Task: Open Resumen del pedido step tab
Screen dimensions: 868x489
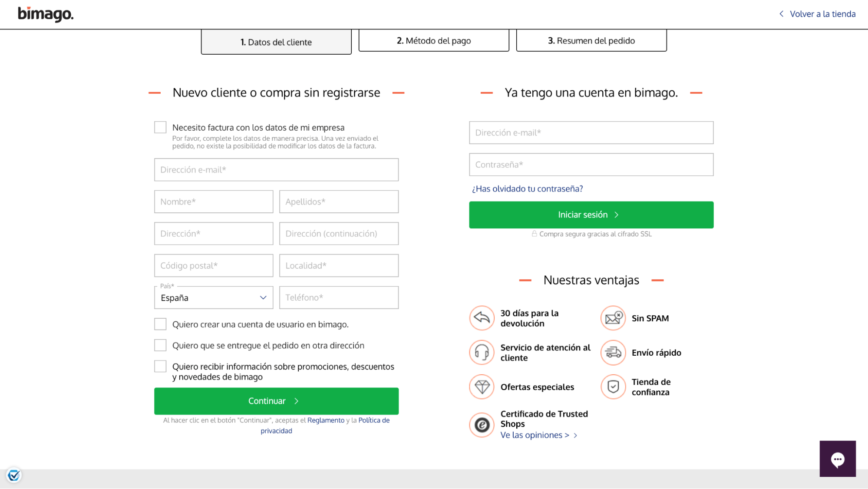Action: click(x=591, y=40)
